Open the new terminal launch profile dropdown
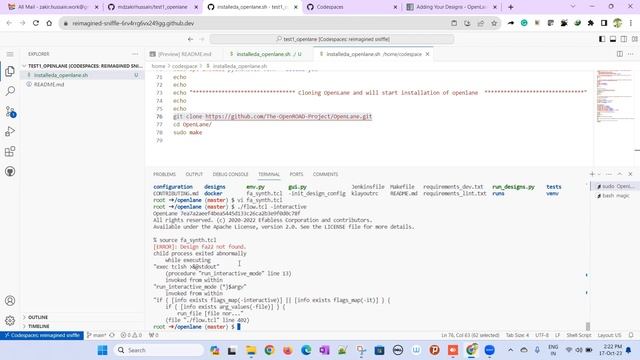 click(599, 174)
